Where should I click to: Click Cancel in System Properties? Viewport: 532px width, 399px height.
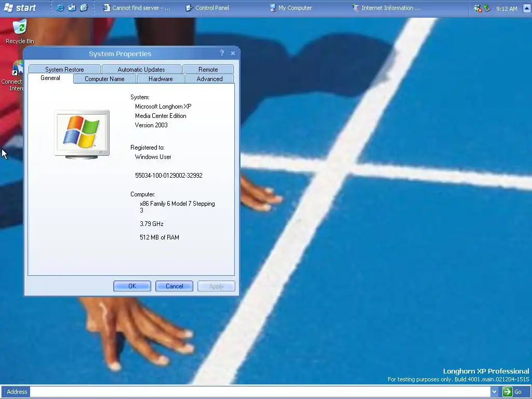coord(174,286)
